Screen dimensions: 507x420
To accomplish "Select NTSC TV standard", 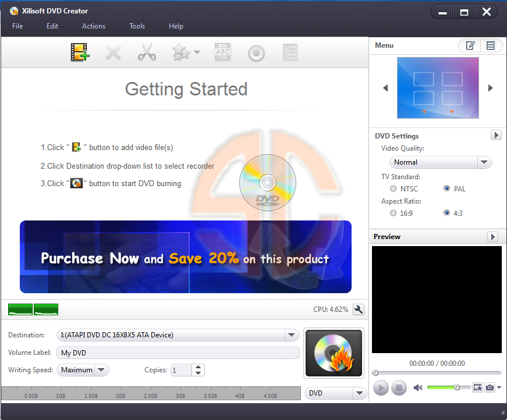I will pos(393,188).
